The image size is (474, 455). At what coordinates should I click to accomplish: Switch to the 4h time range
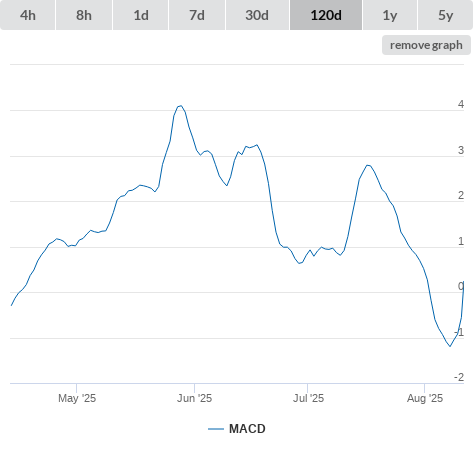point(28,15)
